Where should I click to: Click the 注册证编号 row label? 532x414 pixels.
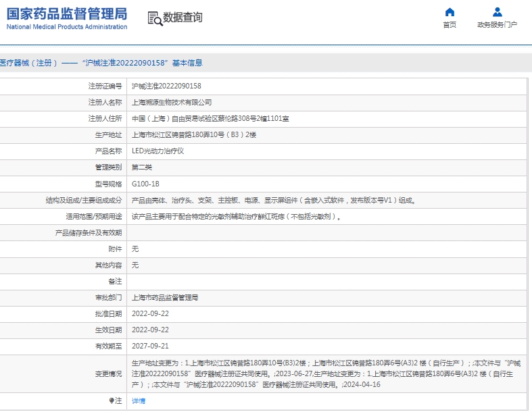[x=105, y=86]
